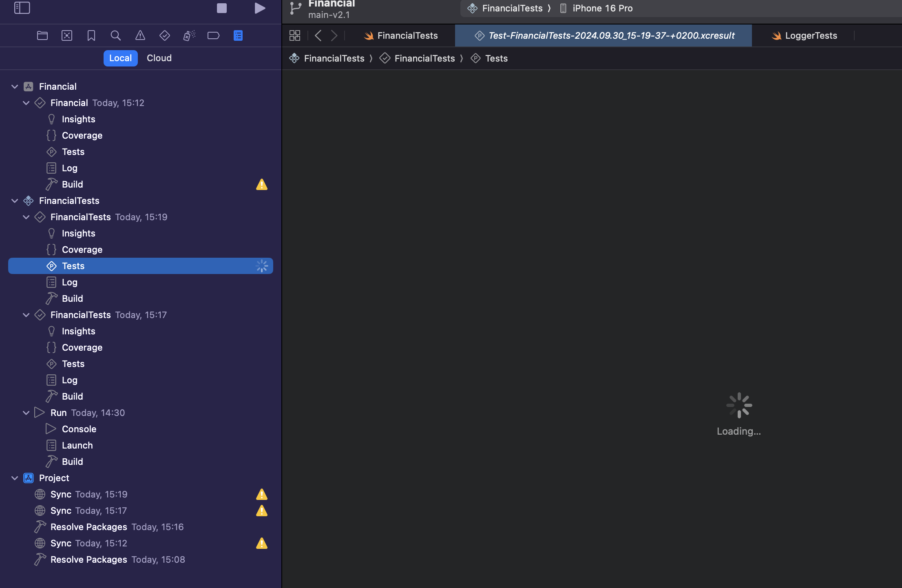The width and height of the screenshot is (902, 588).
Task: Run the FinancialTests scheme
Action: point(260,8)
